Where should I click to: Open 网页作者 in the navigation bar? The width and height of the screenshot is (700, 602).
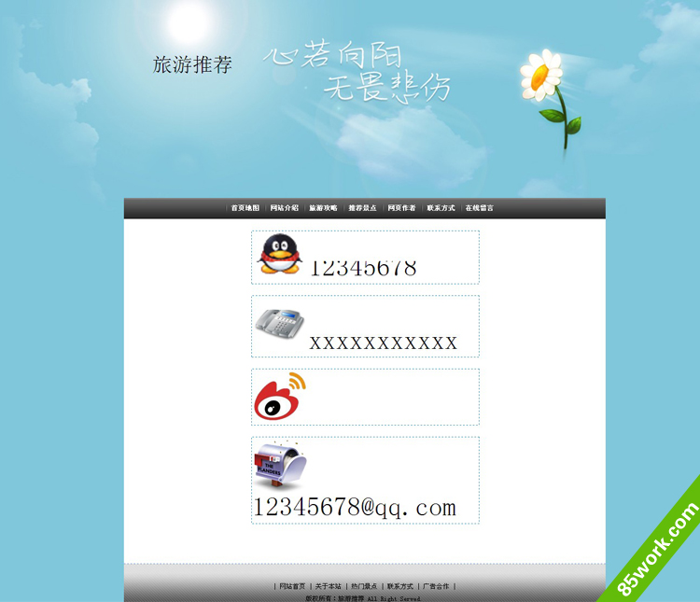click(x=401, y=208)
